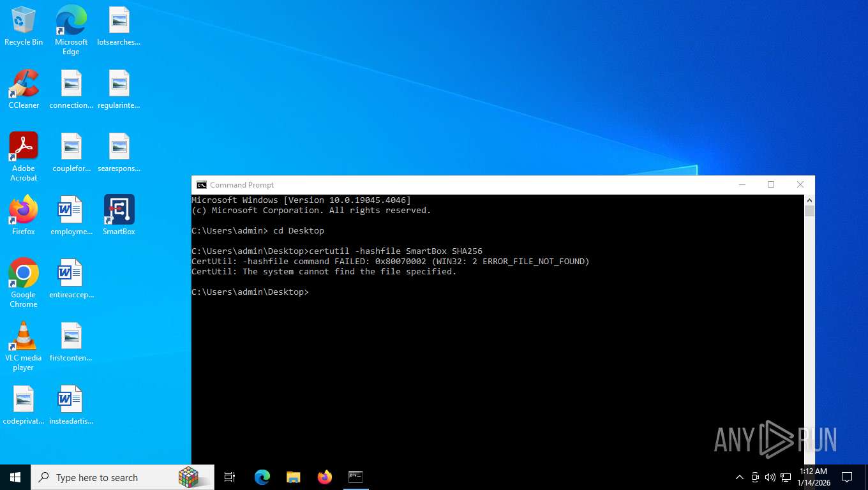Minimize the Command Prompt window
This screenshot has width=868, height=490.
pos(742,184)
